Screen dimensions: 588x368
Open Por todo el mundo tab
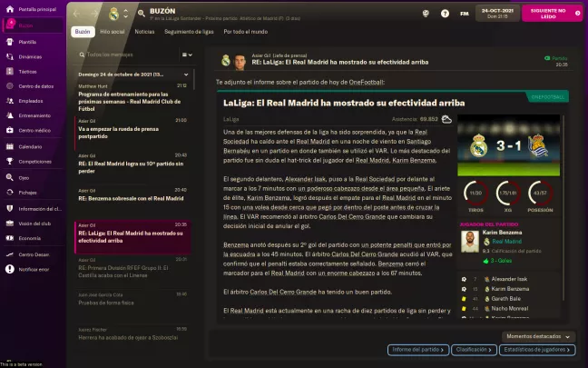tap(246, 32)
